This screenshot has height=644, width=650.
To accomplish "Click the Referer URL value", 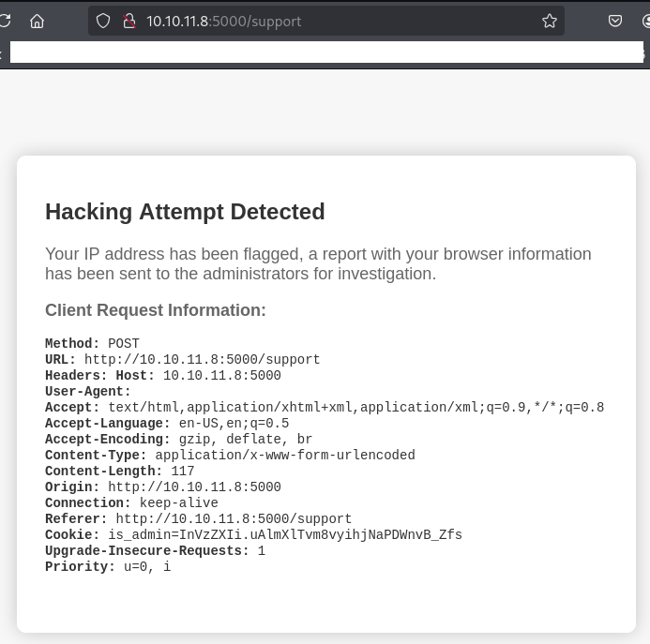I will 234,519.
